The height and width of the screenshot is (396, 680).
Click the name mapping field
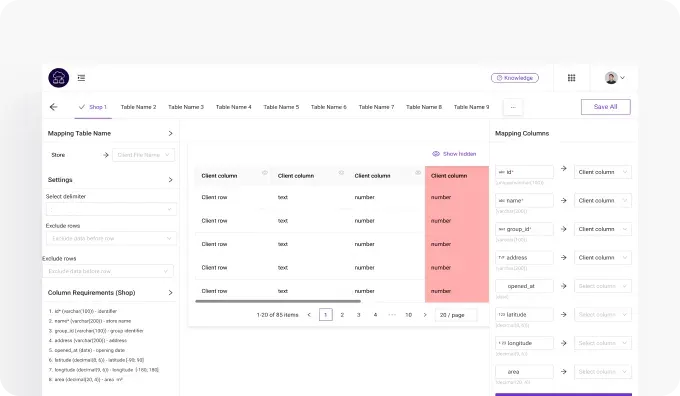524,200
